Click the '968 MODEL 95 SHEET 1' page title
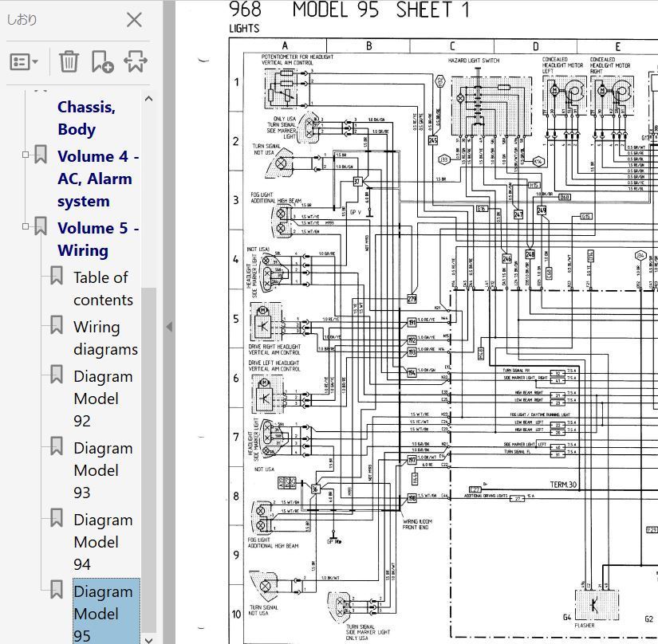 click(x=349, y=10)
